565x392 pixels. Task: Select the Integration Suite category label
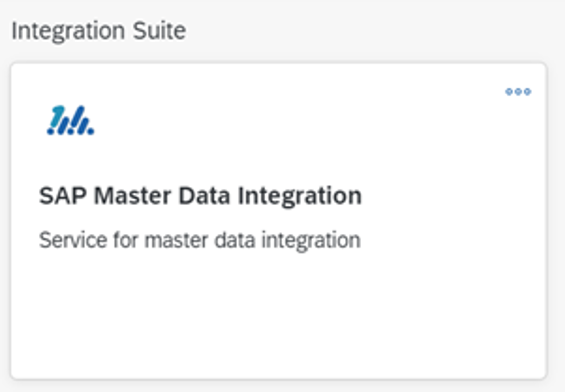coord(99,31)
